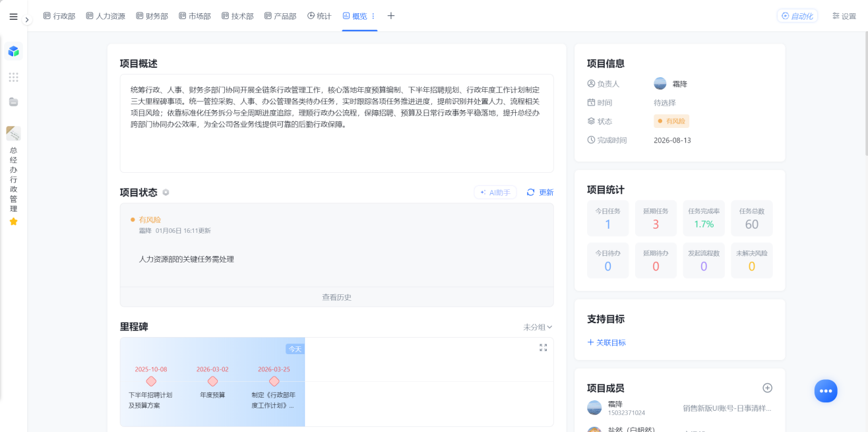
Task: Click the 今天 marker label
Action: pyautogui.click(x=295, y=349)
